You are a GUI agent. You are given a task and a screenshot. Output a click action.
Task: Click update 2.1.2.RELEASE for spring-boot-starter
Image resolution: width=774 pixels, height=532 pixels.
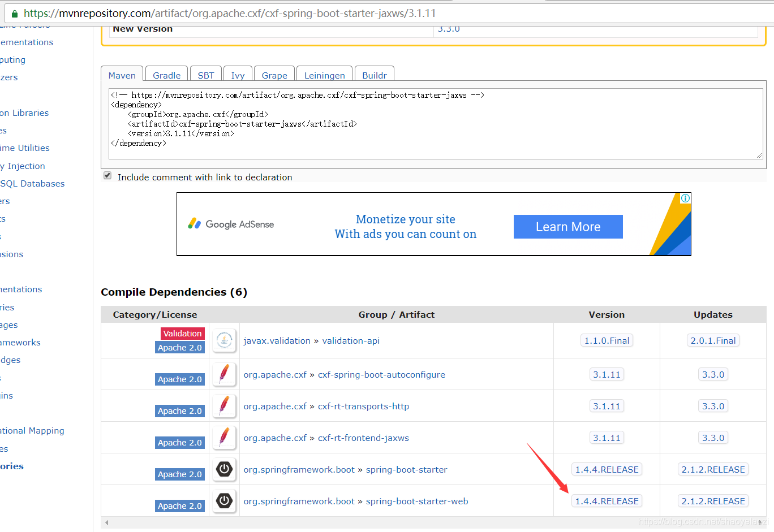(x=713, y=469)
